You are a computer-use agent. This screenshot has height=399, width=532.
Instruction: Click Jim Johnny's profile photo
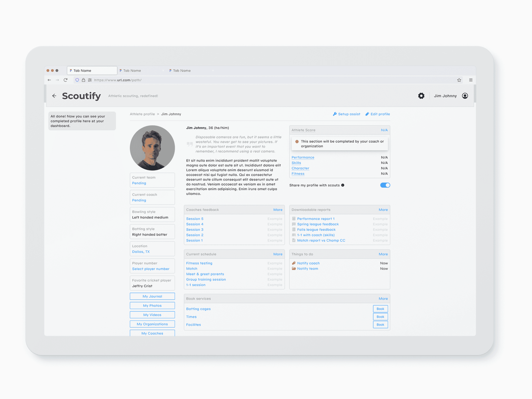tap(152, 148)
